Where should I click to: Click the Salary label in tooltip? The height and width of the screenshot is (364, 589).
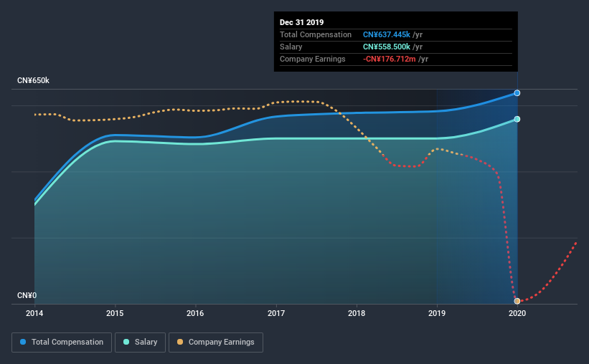tap(291, 47)
